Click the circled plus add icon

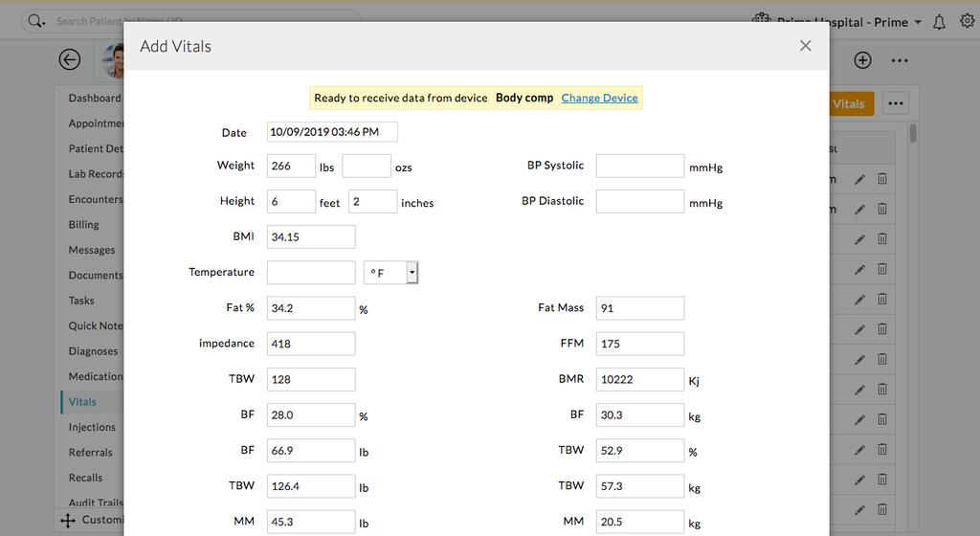862,60
